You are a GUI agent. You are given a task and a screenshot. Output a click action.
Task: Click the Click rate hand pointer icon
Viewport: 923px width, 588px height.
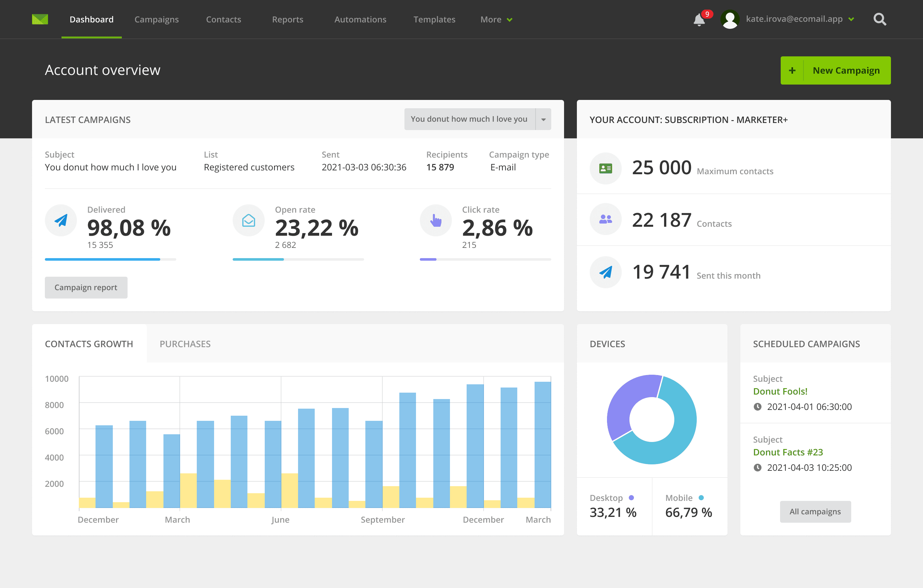click(436, 220)
